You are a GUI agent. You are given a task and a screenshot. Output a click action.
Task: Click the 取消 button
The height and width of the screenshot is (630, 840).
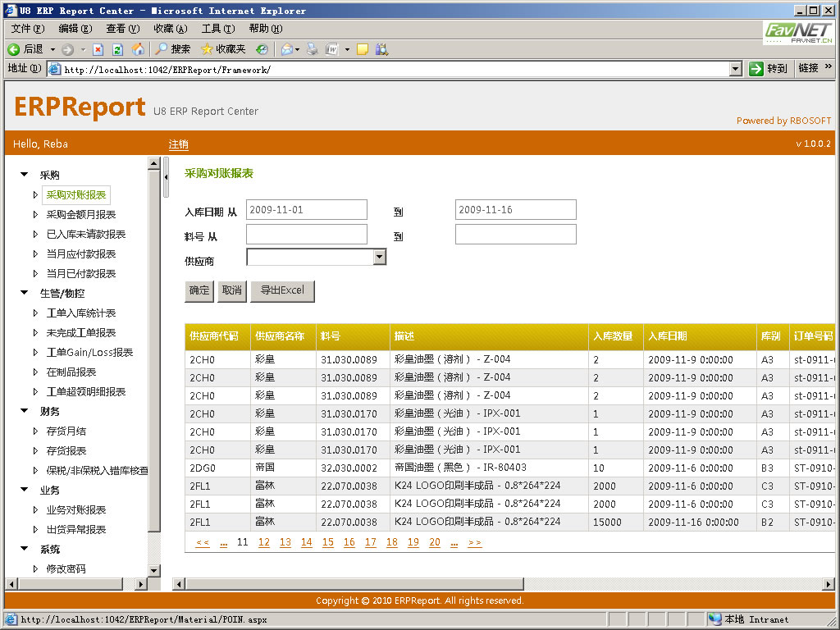(232, 291)
